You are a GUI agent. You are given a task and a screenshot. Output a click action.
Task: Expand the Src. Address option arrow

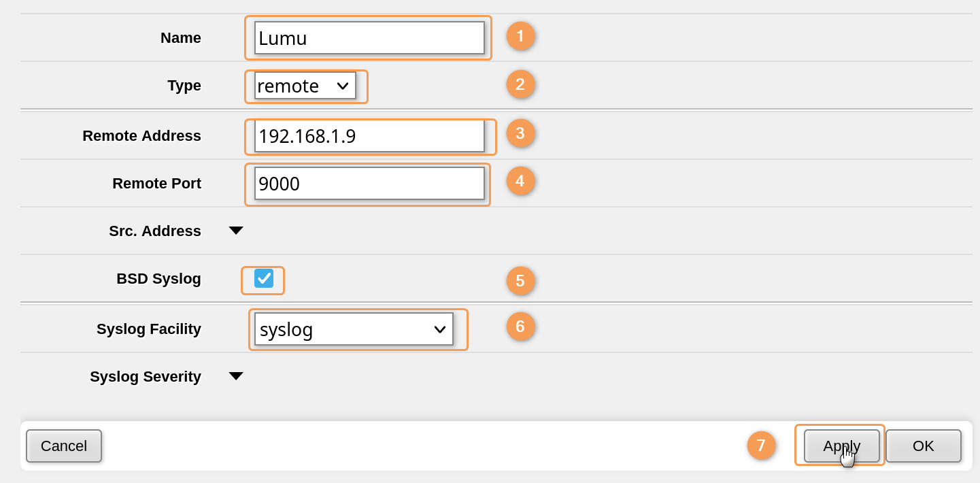[236, 231]
